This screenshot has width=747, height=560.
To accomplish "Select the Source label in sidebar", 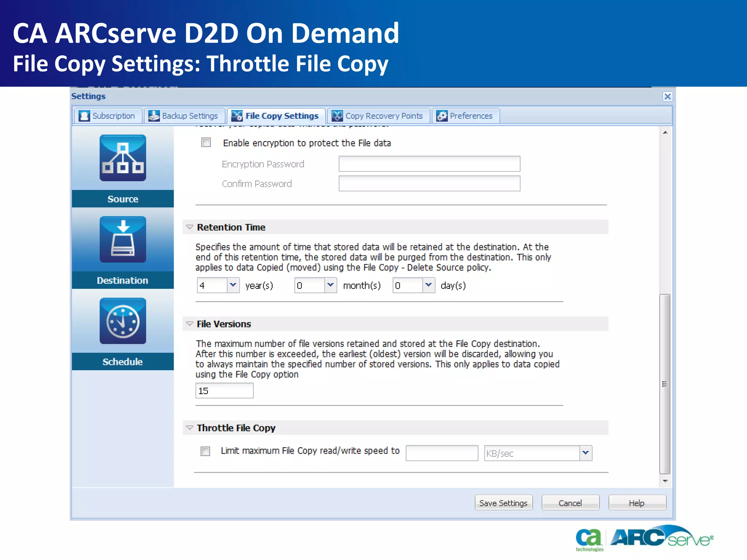I will [123, 199].
